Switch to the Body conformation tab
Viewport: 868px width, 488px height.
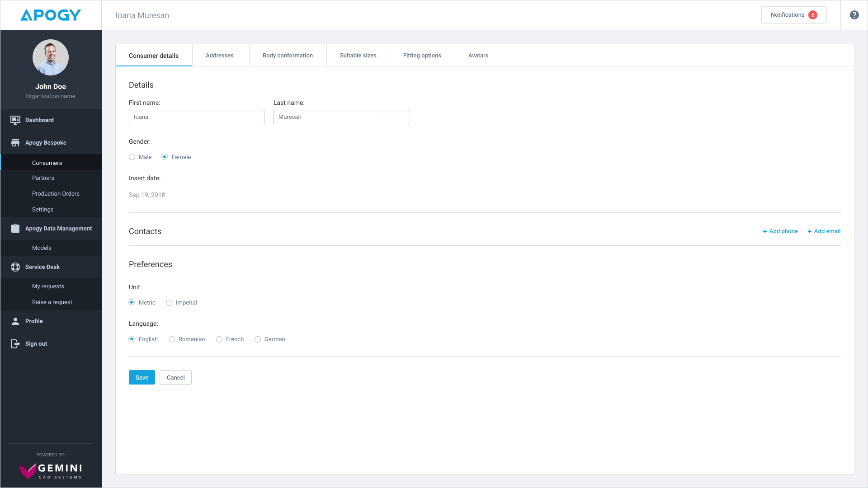tap(288, 56)
